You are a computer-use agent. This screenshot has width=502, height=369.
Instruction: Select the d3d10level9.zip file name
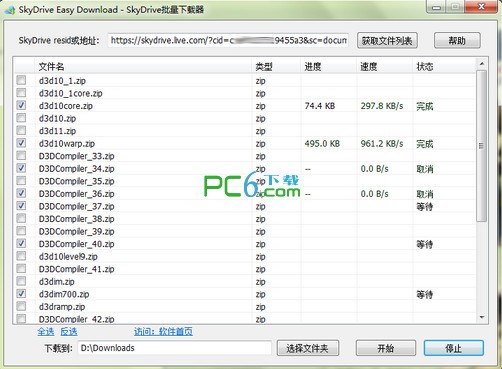point(68,257)
